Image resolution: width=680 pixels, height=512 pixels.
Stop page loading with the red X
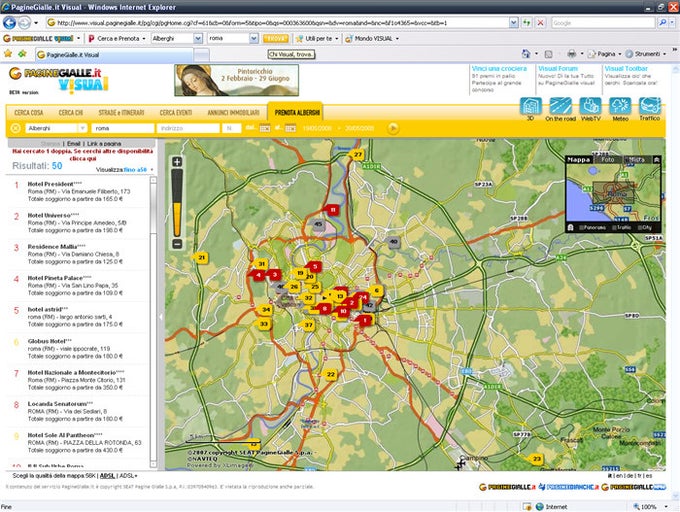[x=540, y=23]
